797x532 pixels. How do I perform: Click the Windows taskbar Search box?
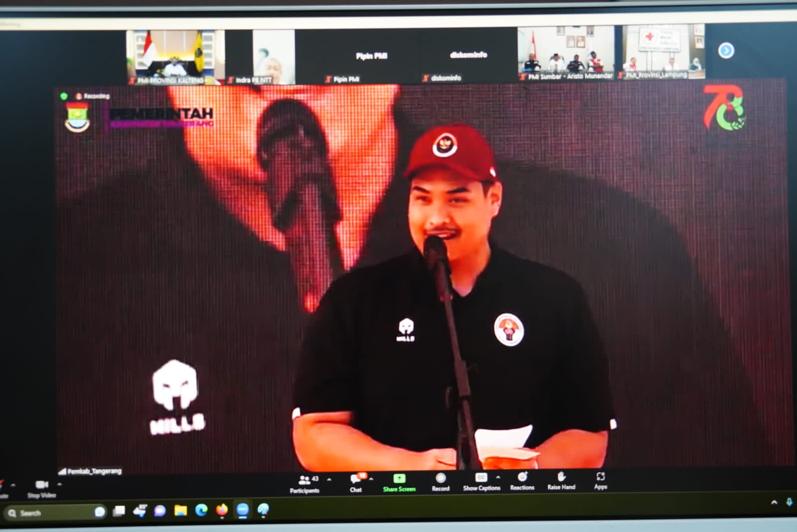(50, 513)
